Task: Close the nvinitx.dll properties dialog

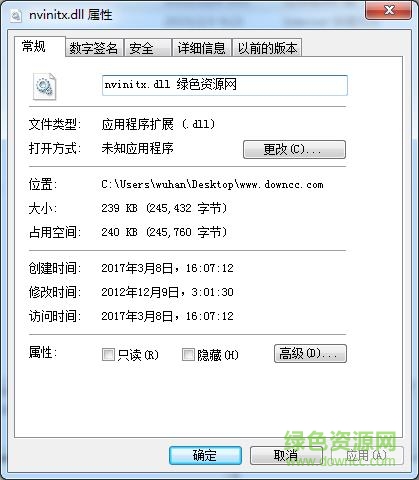Action: (388, 10)
